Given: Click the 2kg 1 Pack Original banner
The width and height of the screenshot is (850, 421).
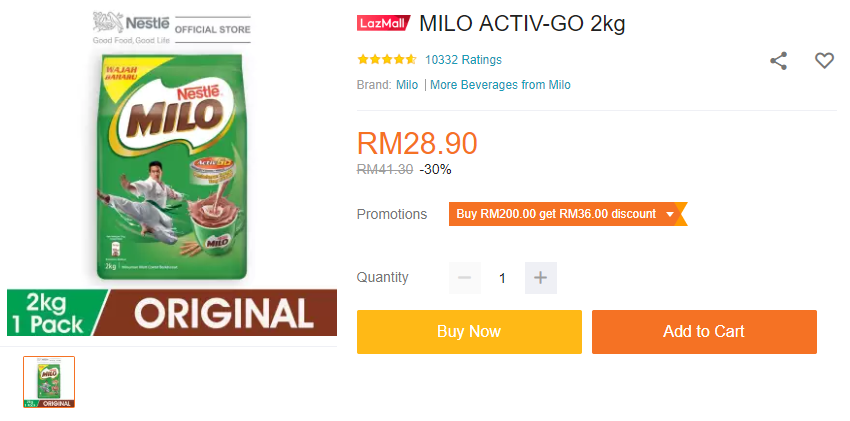Looking at the screenshot, I should pyautogui.click(x=171, y=313).
